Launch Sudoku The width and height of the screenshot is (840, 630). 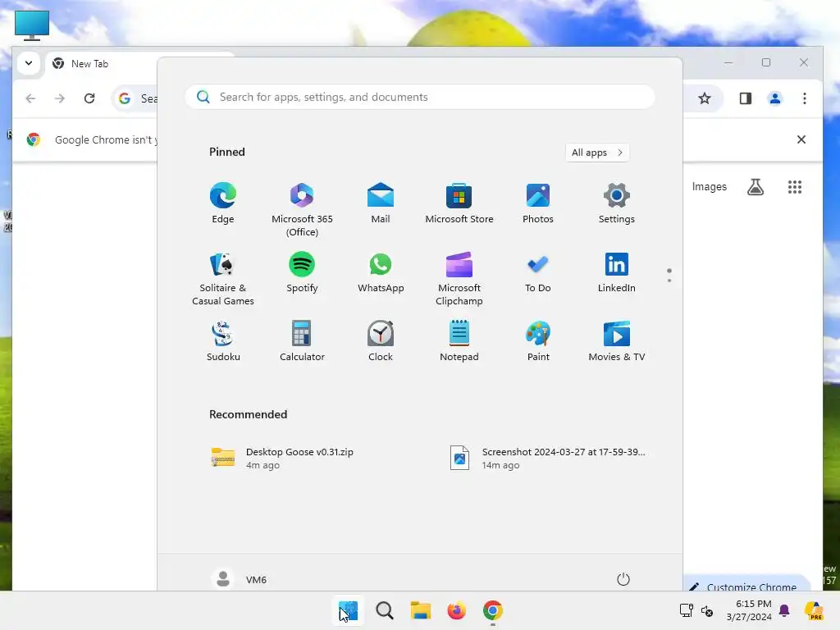pyautogui.click(x=223, y=342)
